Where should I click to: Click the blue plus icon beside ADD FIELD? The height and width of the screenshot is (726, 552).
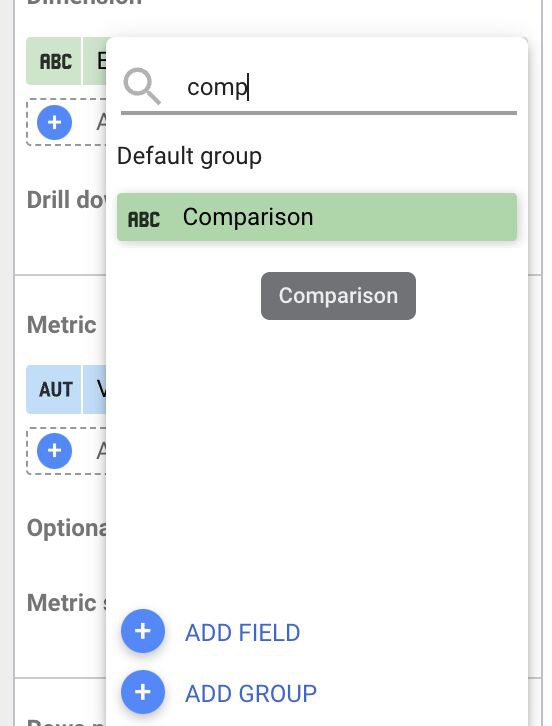[143, 631]
